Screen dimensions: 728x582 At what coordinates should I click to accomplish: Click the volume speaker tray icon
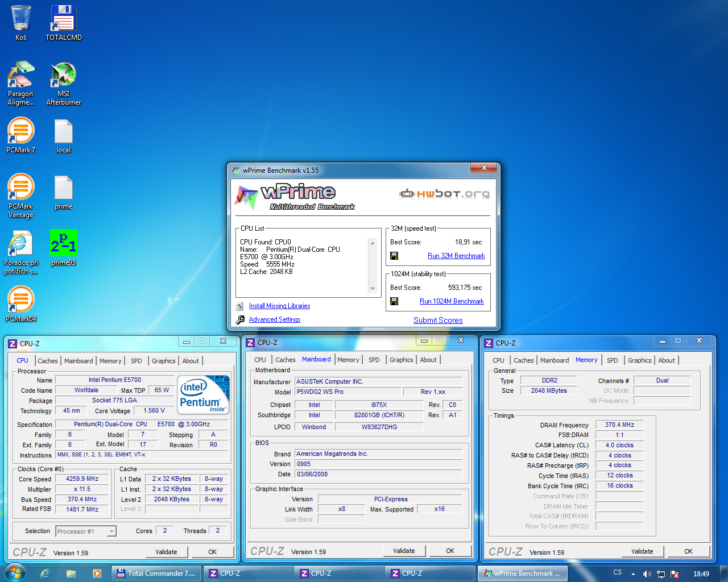click(x=647, y=573)
